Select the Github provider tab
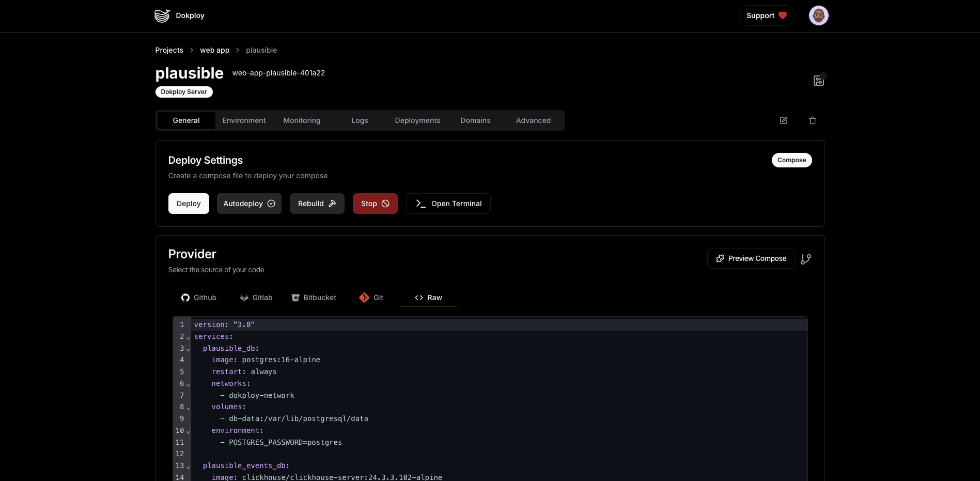The image size is (980, 481). point(199,298)
